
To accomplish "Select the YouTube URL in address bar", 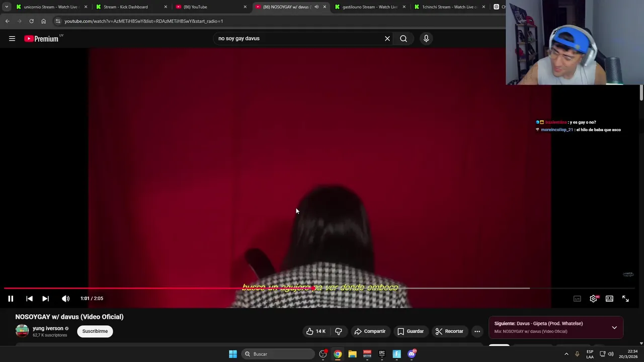I will coord(143,21).
